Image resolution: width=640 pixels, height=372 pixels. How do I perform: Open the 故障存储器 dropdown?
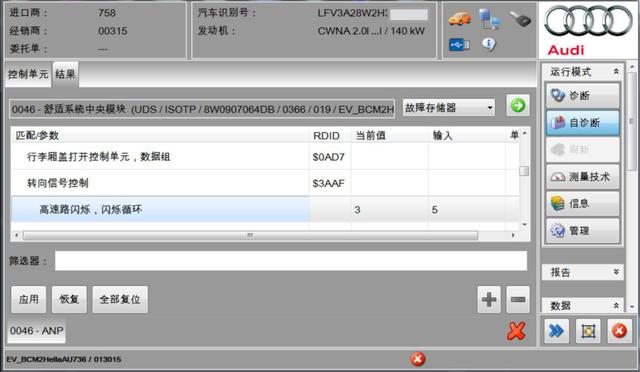coord(449,108)
